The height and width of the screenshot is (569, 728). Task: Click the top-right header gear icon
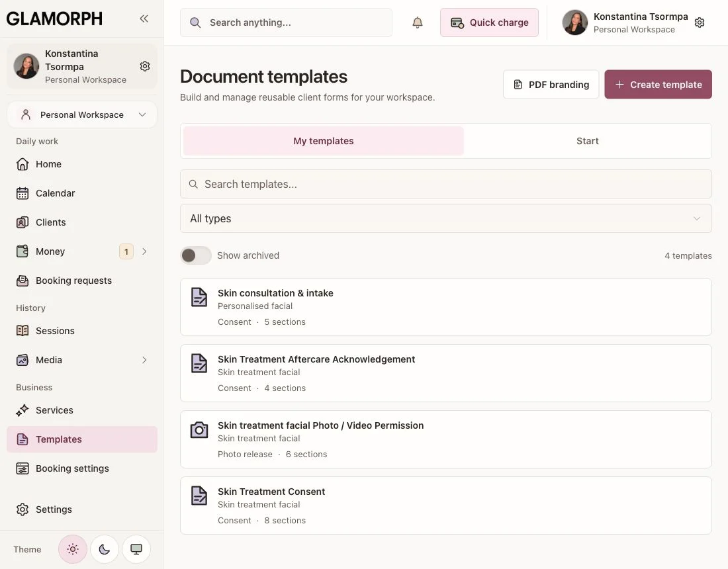point(700,22)
